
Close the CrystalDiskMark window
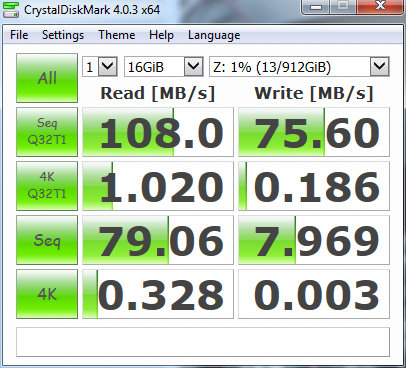tap(380, 6)
